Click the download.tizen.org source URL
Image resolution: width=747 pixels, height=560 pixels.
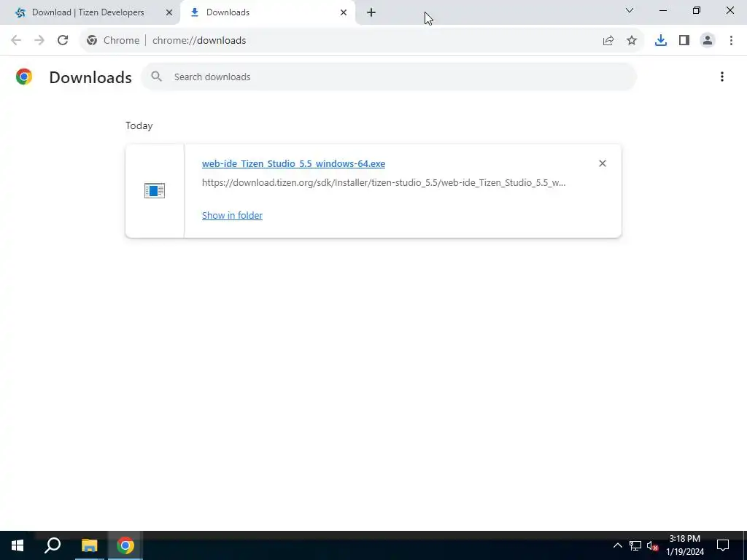coord(384,183)
